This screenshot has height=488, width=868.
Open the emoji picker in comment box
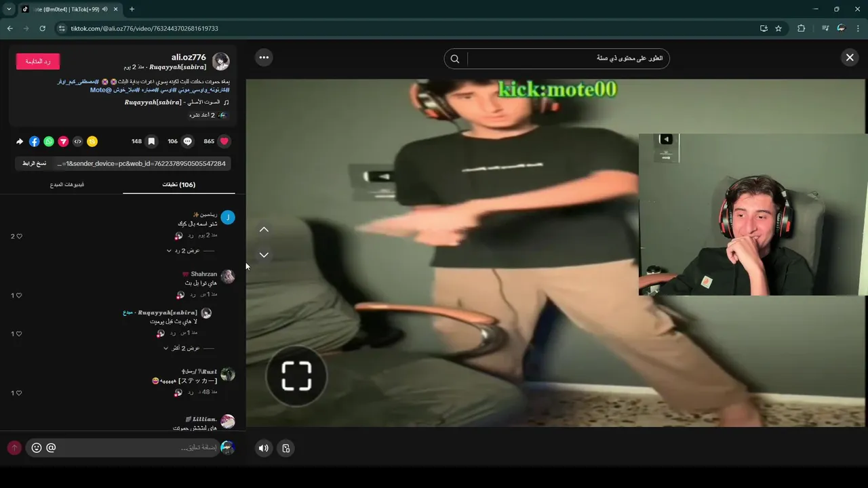click(37, 448)
